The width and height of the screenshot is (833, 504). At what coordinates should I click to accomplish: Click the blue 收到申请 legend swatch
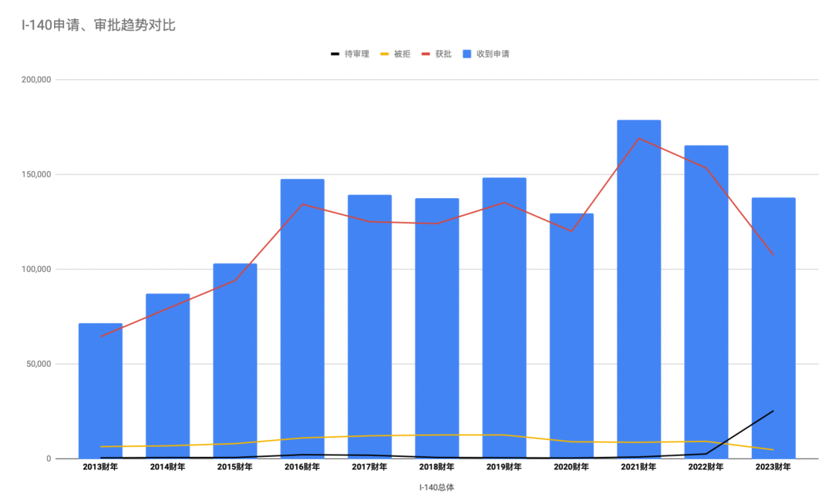coord(467,54)
